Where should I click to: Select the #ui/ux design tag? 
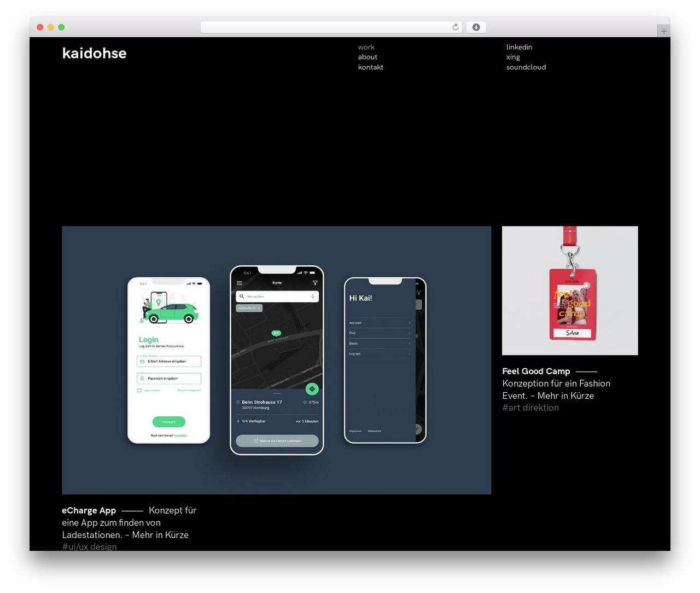click(x=89, y=547)
